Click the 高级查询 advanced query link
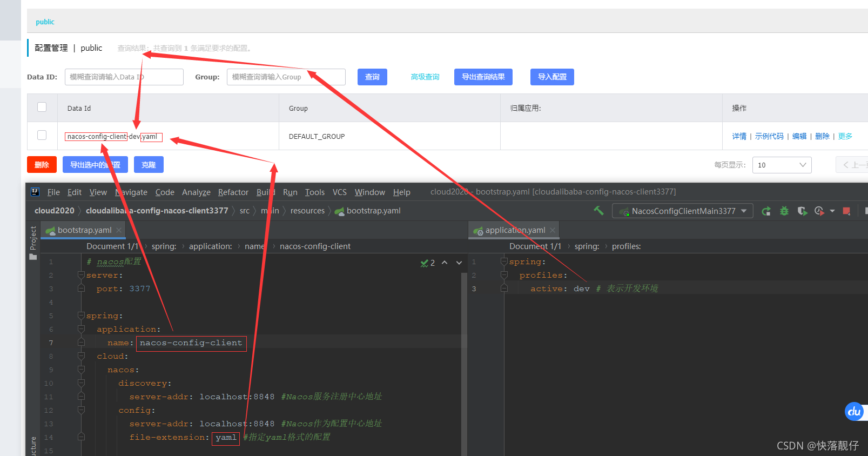 click(425, 77)
